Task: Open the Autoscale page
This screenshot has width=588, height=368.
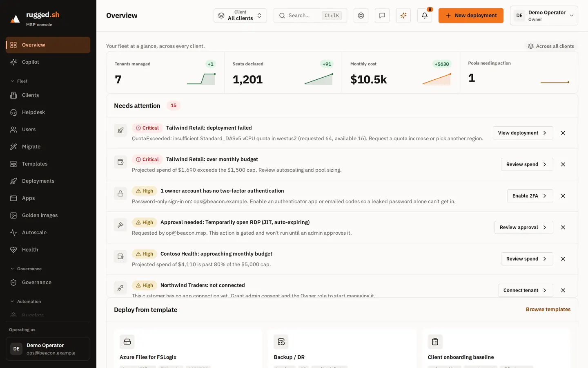Action: (48, 233)
